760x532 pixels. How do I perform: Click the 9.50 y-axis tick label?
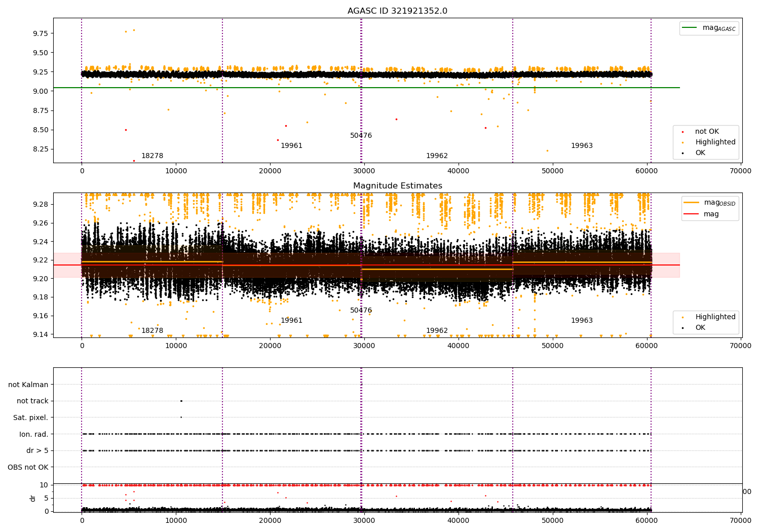[x=41, y=53]
